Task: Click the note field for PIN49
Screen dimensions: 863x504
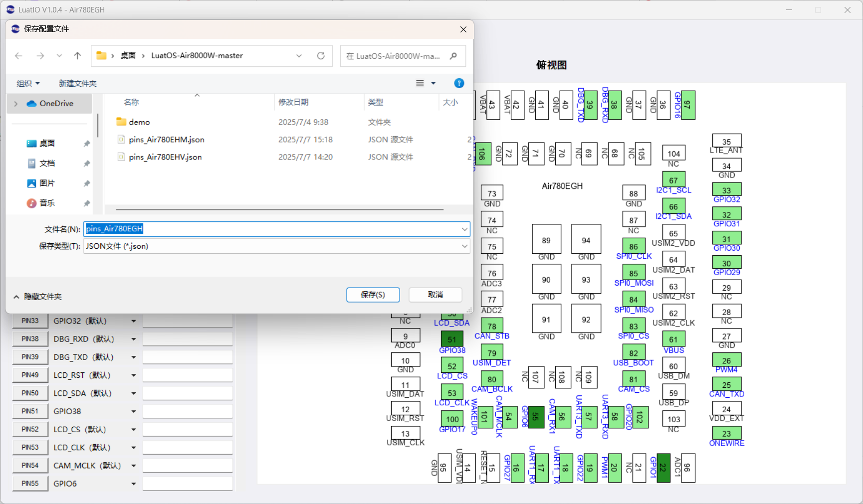Action: coord(188,375)
